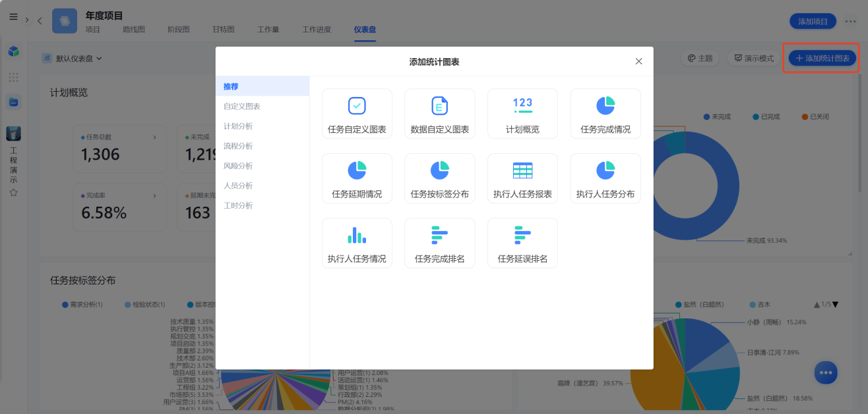The height and width of the screenshot is (414, 868).
Task: Click the 添加统计图表 button
Action: [822, 58]
